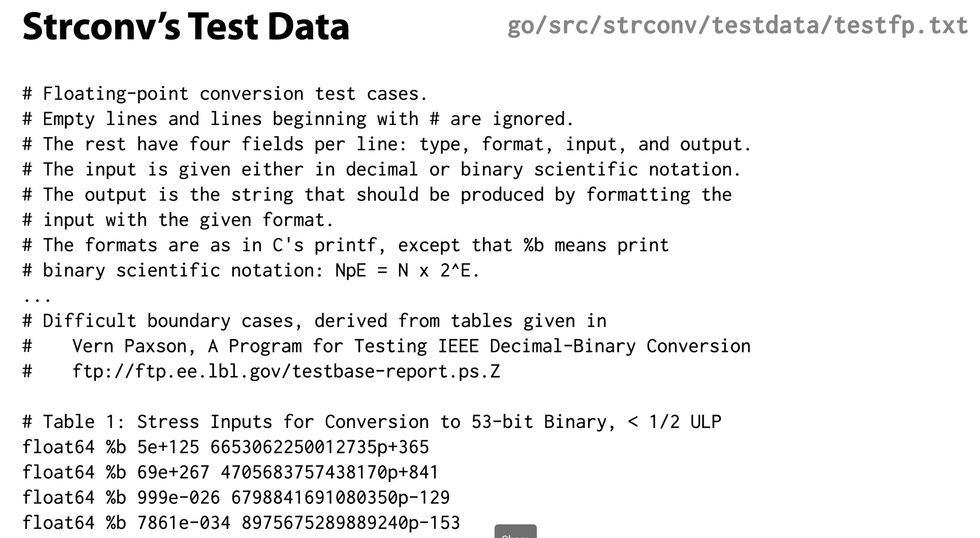Image resolution: width=980 pixels, height=538 pixels.
Task: Click the output value 4705683757438170p+841
Action: 330,472
